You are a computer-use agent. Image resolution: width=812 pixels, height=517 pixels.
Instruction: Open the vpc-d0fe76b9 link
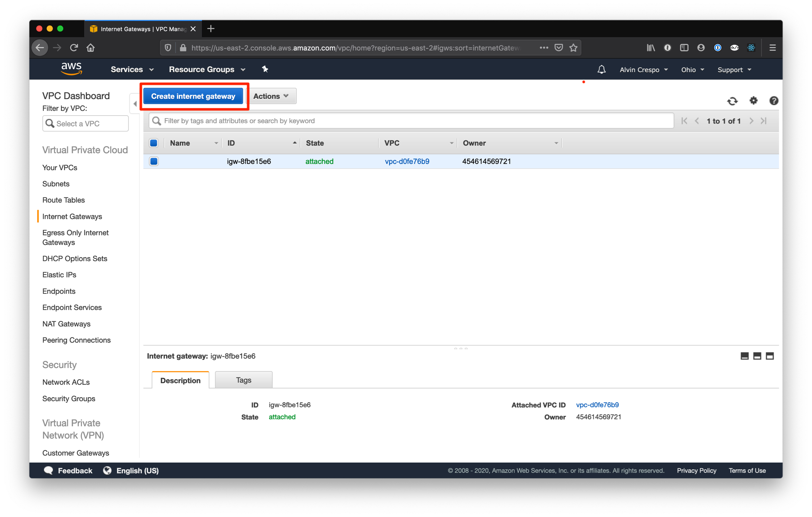(407, 161)
